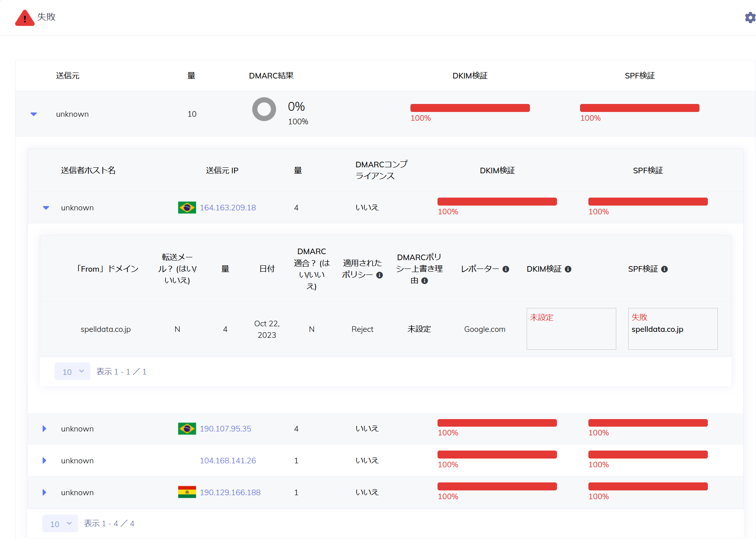
Task: Click the red failure warning triangle icon
Action: [x=25, y=18]
